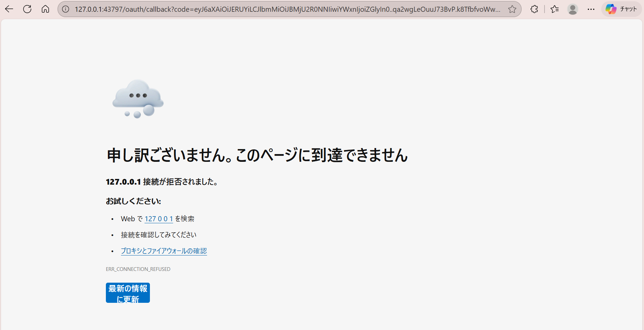Add this page to favorites
The image size is (644, 330).
[x=513, y=9]
